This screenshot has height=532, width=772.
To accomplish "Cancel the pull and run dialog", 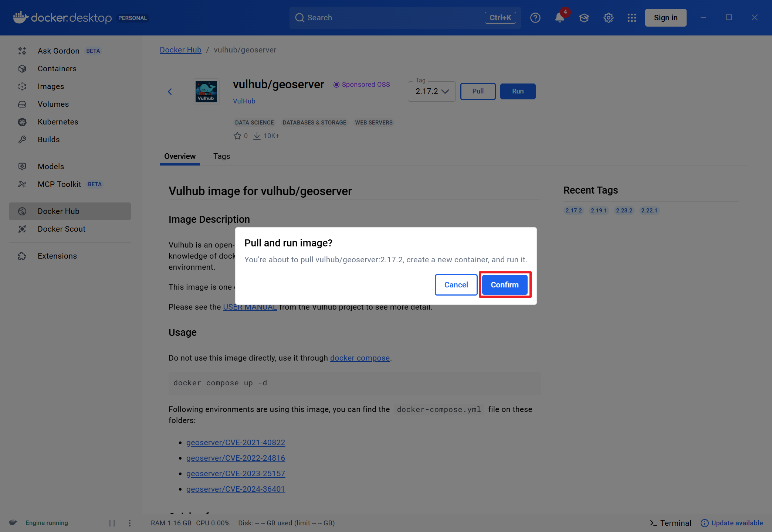I will click(456, 285).
